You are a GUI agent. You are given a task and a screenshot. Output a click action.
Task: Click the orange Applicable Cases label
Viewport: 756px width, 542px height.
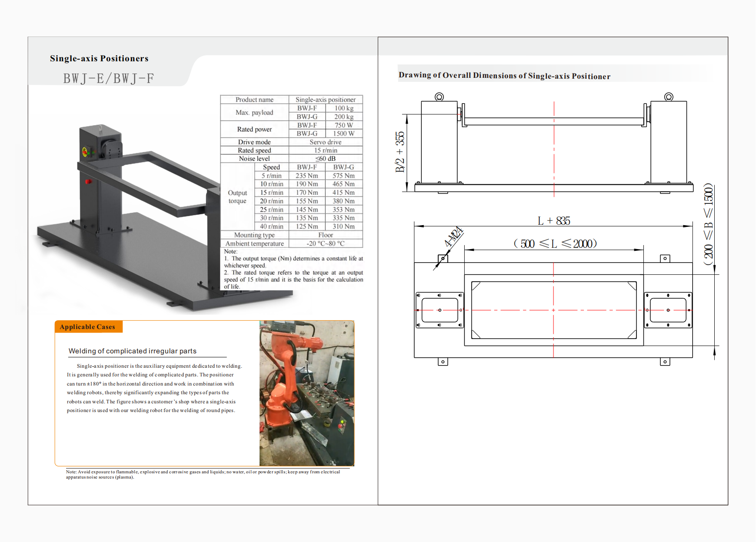pyautogui.click(x=88, y=327)
